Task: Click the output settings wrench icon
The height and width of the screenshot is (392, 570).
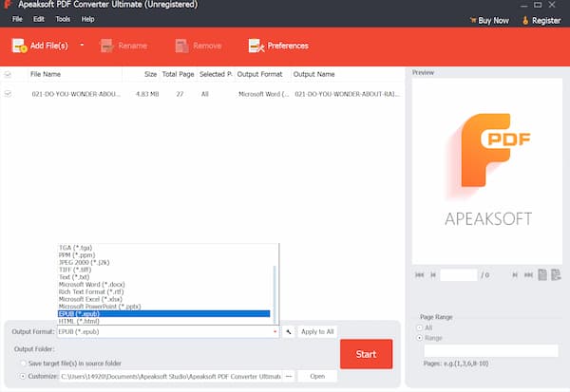Action: click(289, 331)
